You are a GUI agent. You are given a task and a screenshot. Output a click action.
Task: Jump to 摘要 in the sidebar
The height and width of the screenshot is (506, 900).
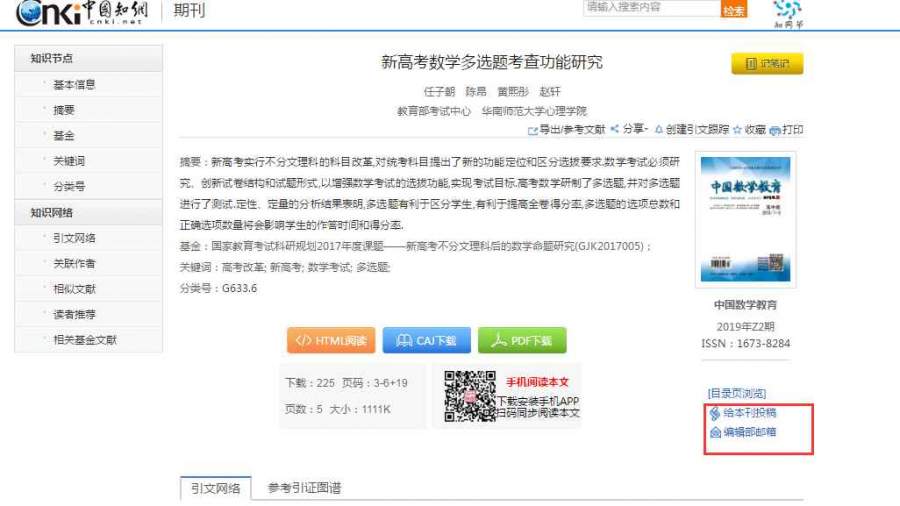pos(64,110)
